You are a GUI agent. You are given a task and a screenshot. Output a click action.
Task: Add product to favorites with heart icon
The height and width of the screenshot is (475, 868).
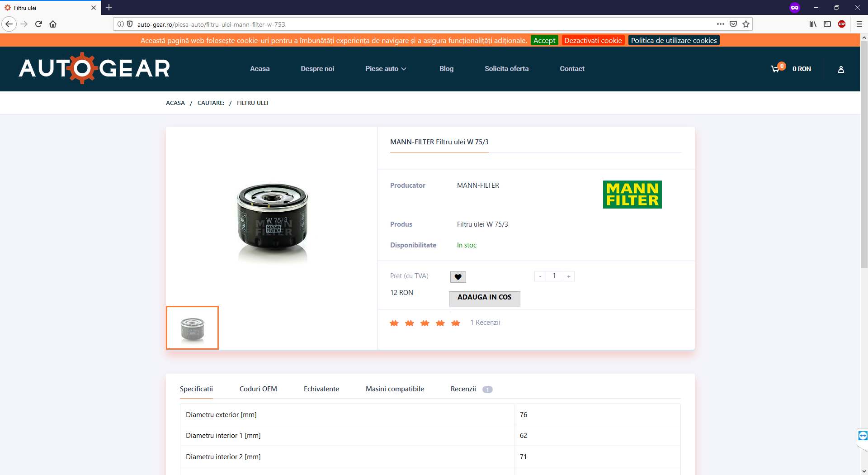click(x=458, y=277)
